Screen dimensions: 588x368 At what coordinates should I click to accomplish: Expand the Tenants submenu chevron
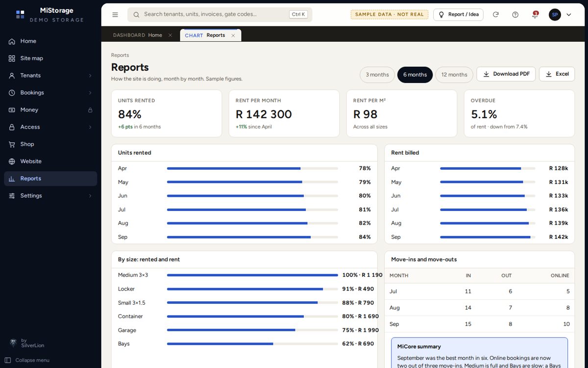click(90, 76)
